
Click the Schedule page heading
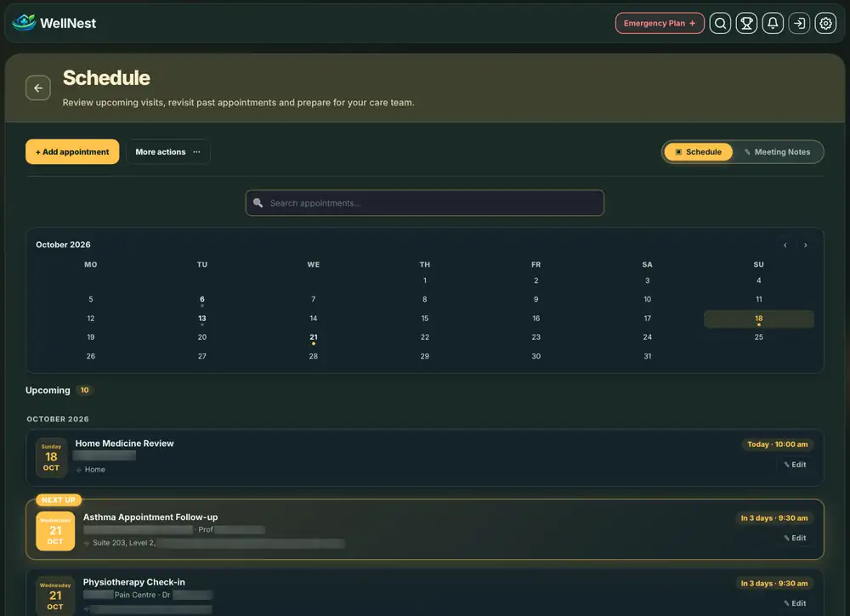106,78
